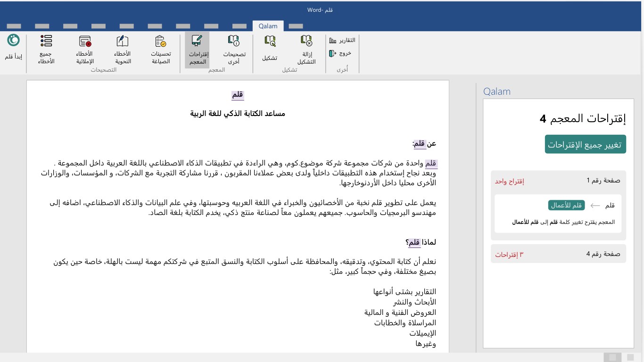Click the line العروض الفنية و المالية
644x362 pixels.
click(400, 313)
